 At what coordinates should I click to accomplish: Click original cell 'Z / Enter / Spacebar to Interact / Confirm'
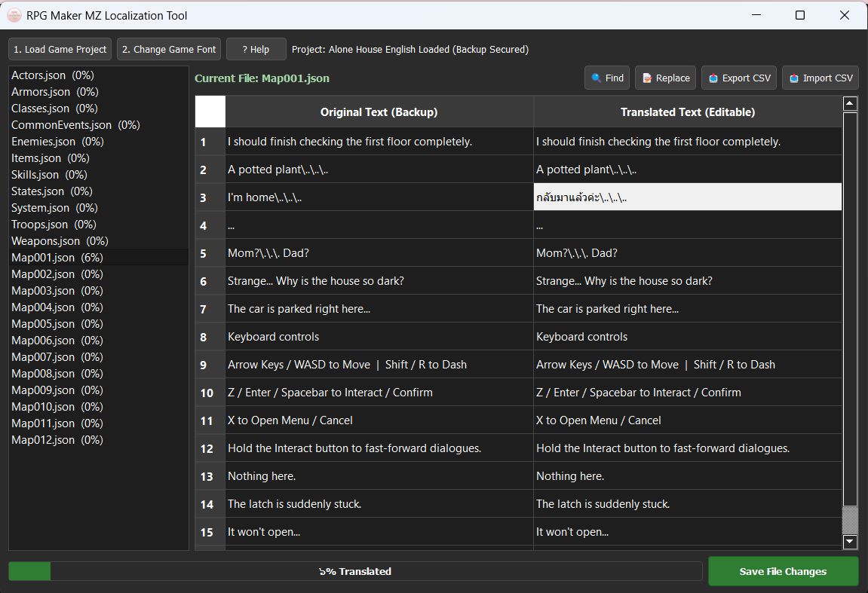coord(379,393)
